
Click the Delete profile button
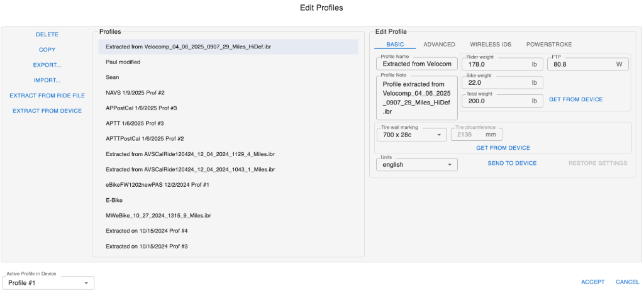pyautogui.click(x=47, y=35)
